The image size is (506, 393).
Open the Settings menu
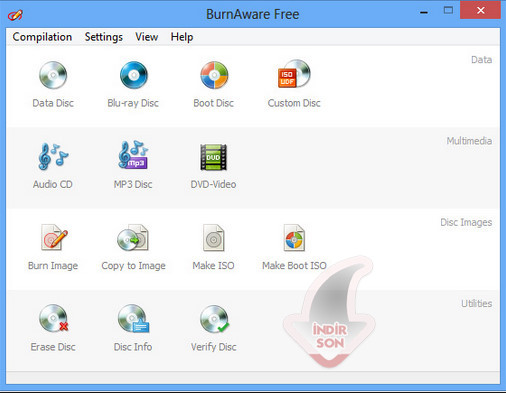(104, 37)
